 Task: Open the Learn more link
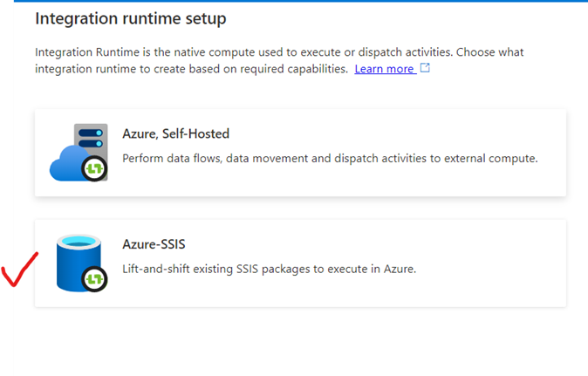click(x=384, y=69)
